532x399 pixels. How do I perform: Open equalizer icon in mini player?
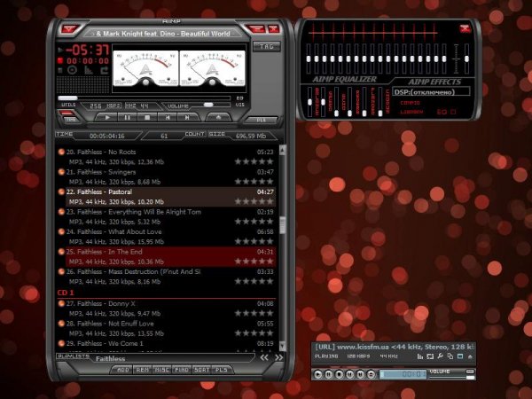click(420, 356)
